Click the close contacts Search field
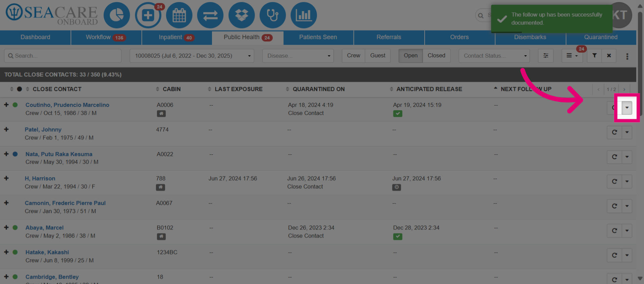The height and width of the screenshot is (284, 644). pos(63,56)
